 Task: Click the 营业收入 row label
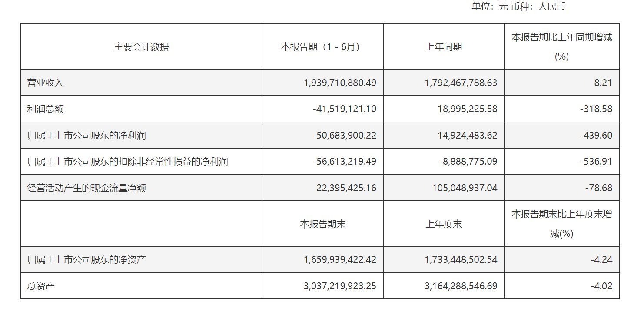click(46, 83)
